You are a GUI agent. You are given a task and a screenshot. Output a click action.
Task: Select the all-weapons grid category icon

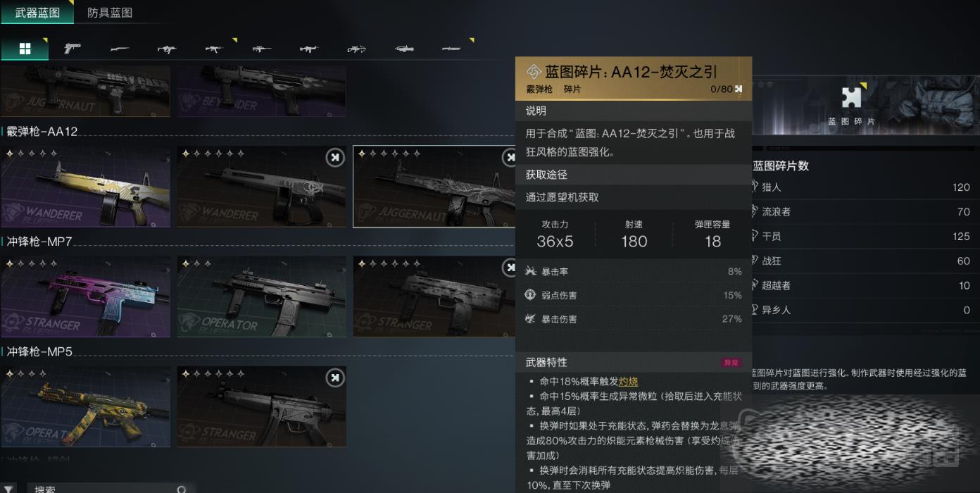(25, 49)
